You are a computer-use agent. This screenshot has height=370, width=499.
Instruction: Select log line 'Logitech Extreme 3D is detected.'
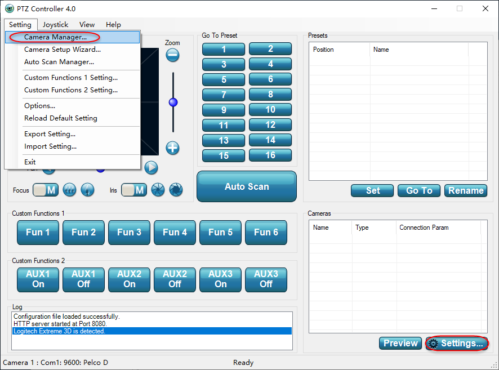click(152, 331)
